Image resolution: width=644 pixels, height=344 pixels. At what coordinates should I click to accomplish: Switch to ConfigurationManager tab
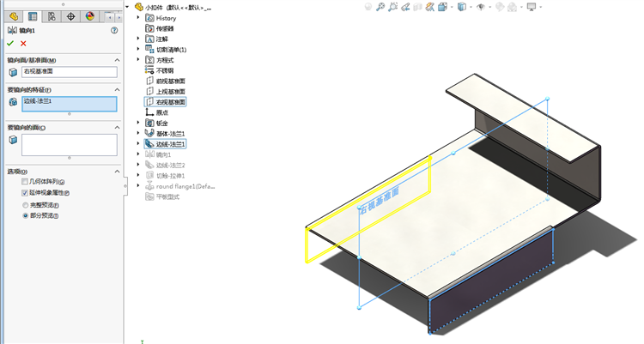pyautogui.click(x=52, y=16)
